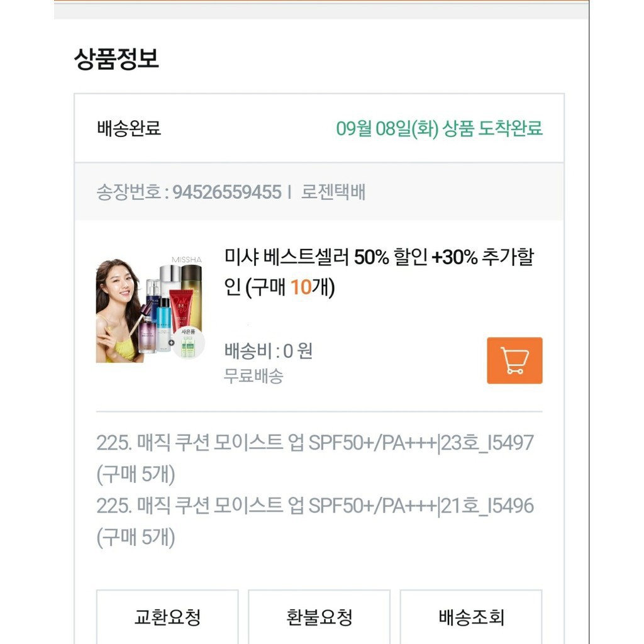Select the 23호_I5497 cushion option line
Viewport: 644px width, 644px height.
pos(314,443)
